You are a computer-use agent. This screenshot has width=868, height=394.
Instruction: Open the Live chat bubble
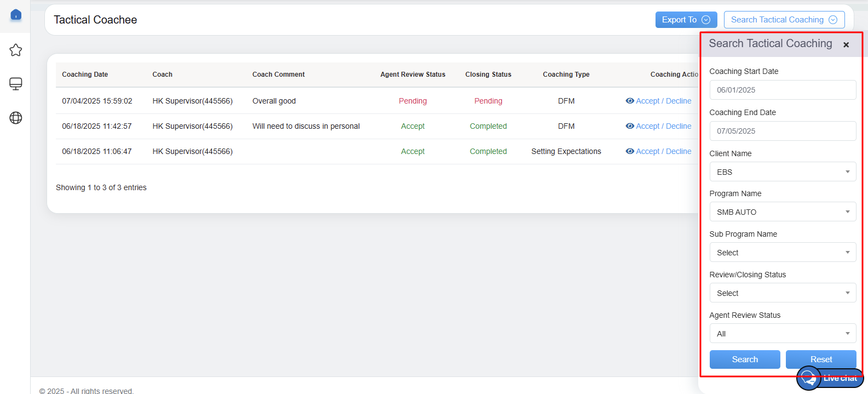coord(830,378)
